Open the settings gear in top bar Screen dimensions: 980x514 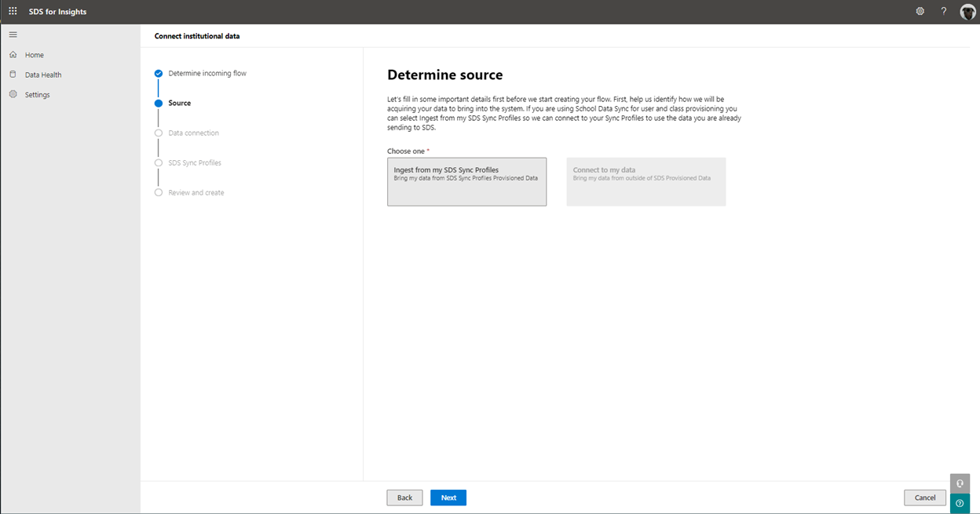[x=920, y=12]
